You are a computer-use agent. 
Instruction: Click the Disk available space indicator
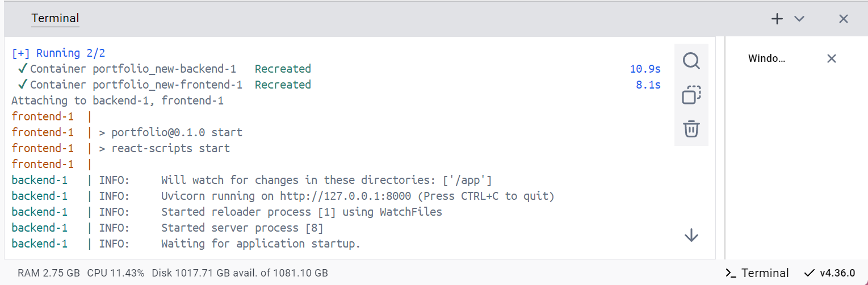[240, 273]
